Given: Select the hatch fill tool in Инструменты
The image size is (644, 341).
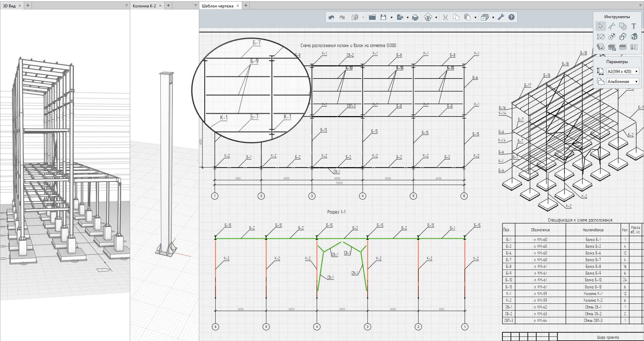Looking at the screenshot, I should click(x=623, y=26).
